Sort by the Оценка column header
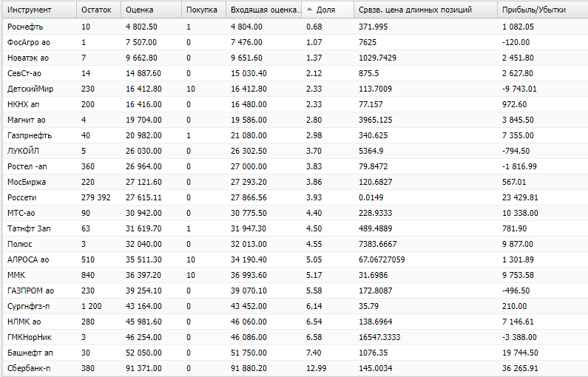This screenshot has width=588, height=377. tap(151, 10)
